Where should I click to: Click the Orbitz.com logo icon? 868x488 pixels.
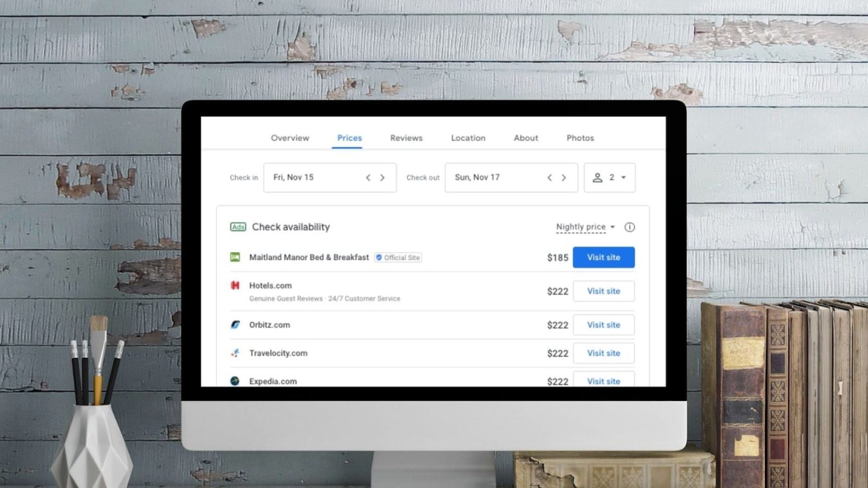tap(235, 324)
